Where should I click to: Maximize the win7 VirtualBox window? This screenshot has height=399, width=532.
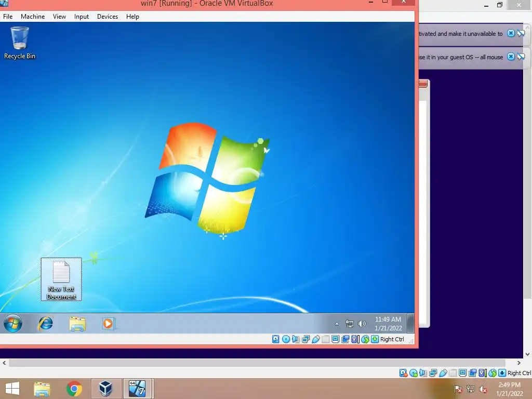tap(385, 2)
